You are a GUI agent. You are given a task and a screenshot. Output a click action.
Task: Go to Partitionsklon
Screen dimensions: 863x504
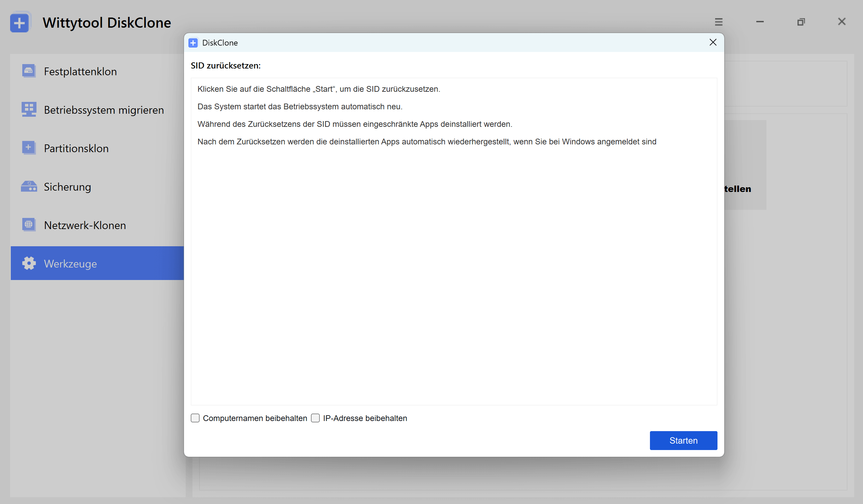click(x=98, y=148)
